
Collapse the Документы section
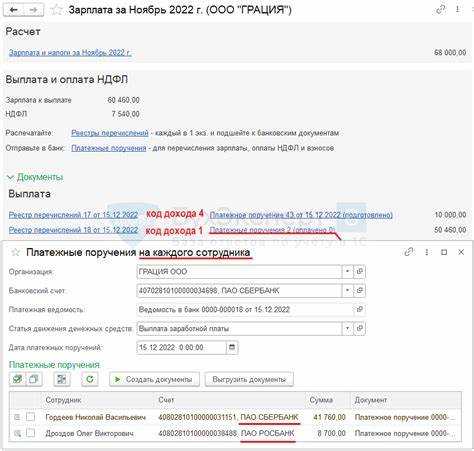36,177
